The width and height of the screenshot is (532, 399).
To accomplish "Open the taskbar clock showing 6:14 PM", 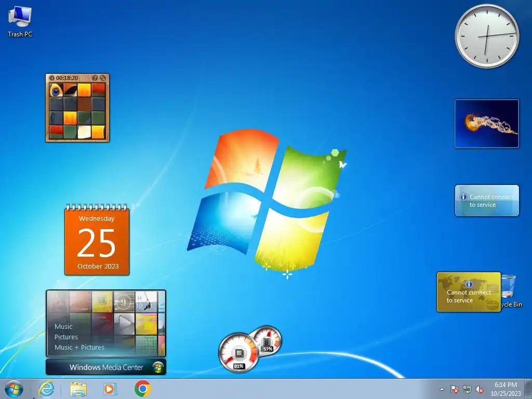I will point(506,389).
